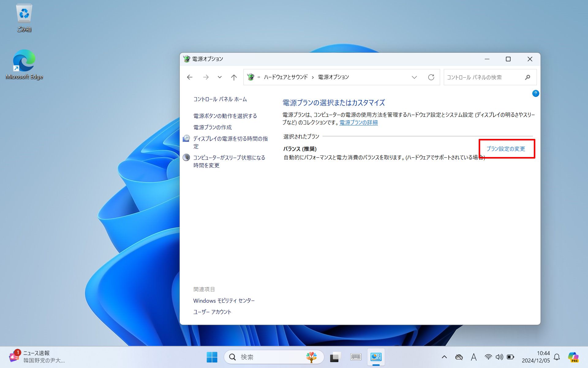Open the ニュース速報 widget

pos(37,357)
